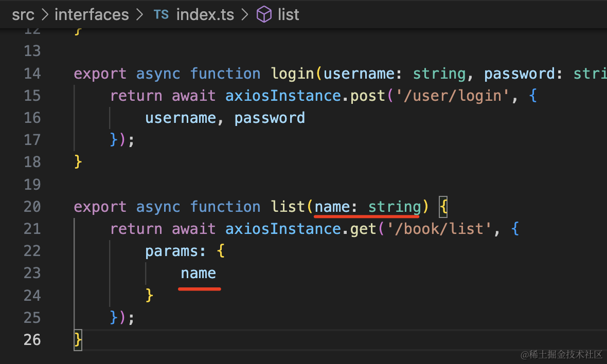
Task: Click the list function name
Action: coord(288,207)
